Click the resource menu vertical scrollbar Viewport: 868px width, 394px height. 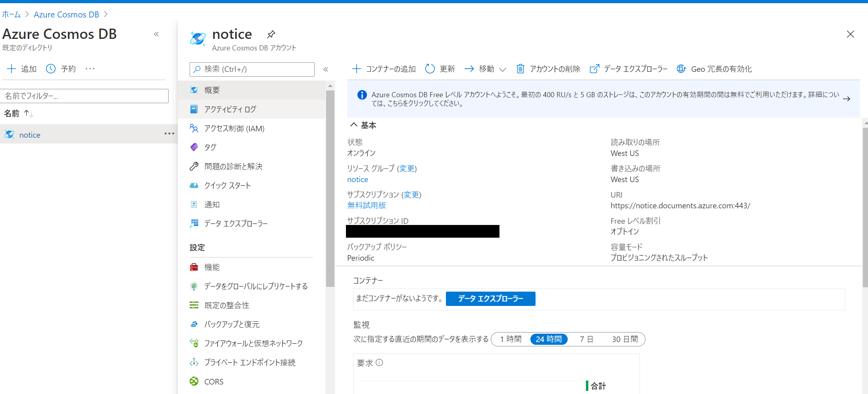[330, 188]
